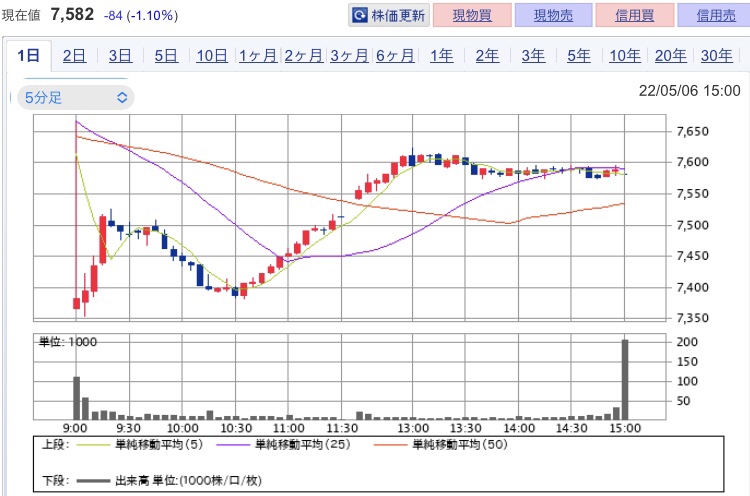Image resolution: width=750 pixels, height=496 pixels.
Task: Open the 30年 chart tab
Action: (717, 56)
